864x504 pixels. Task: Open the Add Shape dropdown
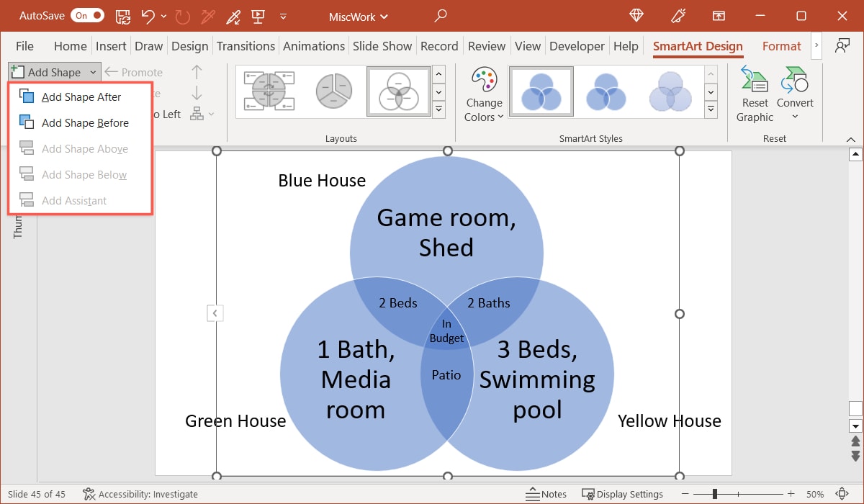(93, 72)
